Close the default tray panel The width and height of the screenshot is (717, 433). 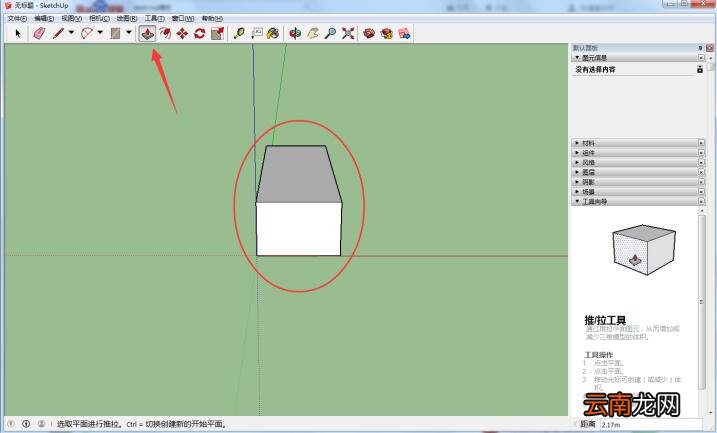pos(710,48)
